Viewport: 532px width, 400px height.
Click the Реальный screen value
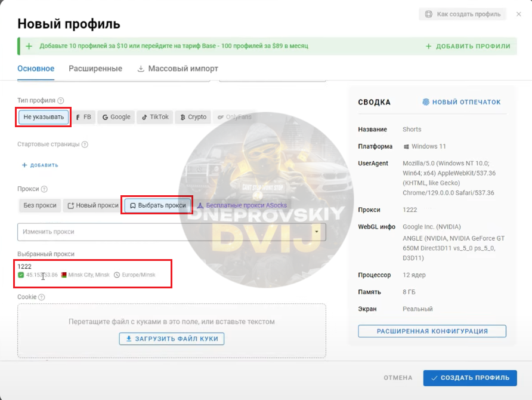pyautogui.click(x=417, y=309)
